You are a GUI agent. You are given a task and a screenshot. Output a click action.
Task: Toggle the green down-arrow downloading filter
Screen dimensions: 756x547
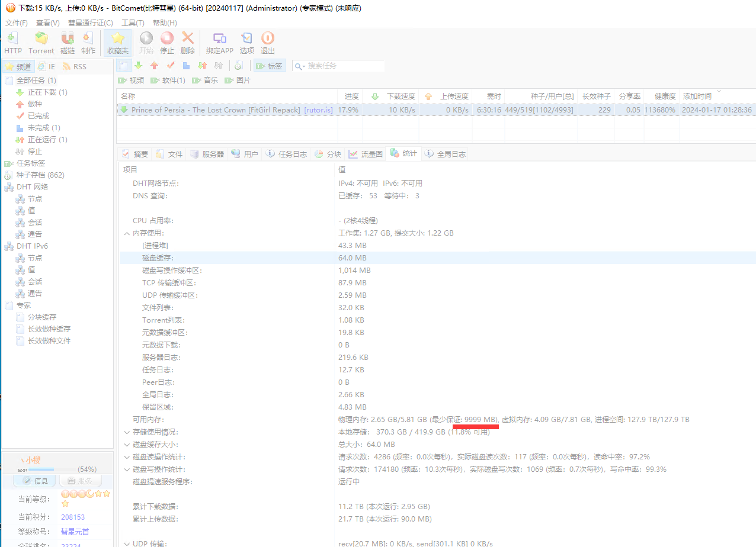[138, 66]
